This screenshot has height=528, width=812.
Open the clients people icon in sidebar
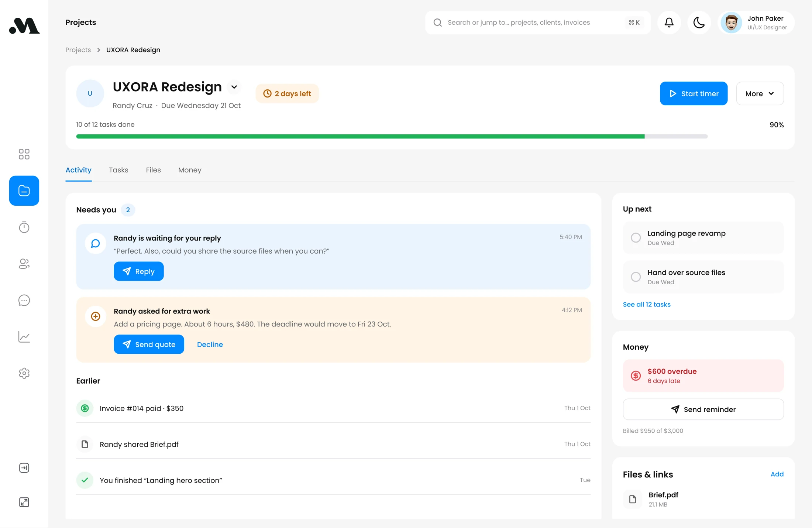(x=24, y=264)
